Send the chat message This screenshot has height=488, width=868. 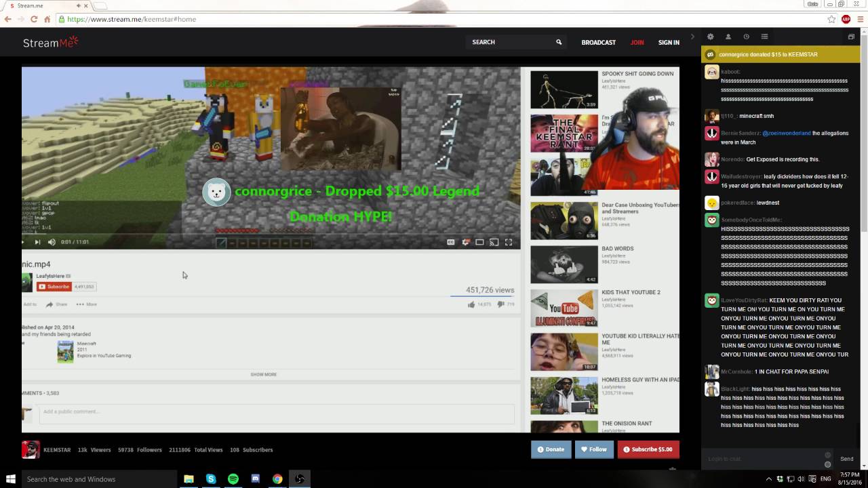[847, 459]
